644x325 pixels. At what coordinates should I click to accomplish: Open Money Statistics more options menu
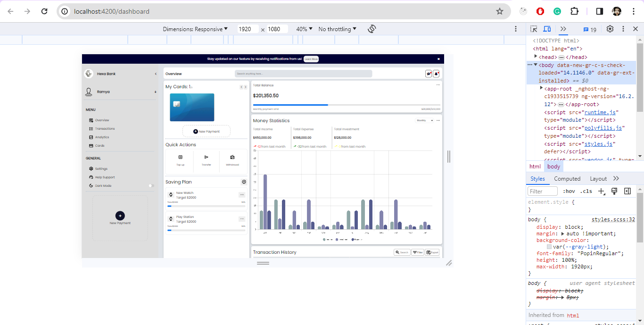coord(438,120)
